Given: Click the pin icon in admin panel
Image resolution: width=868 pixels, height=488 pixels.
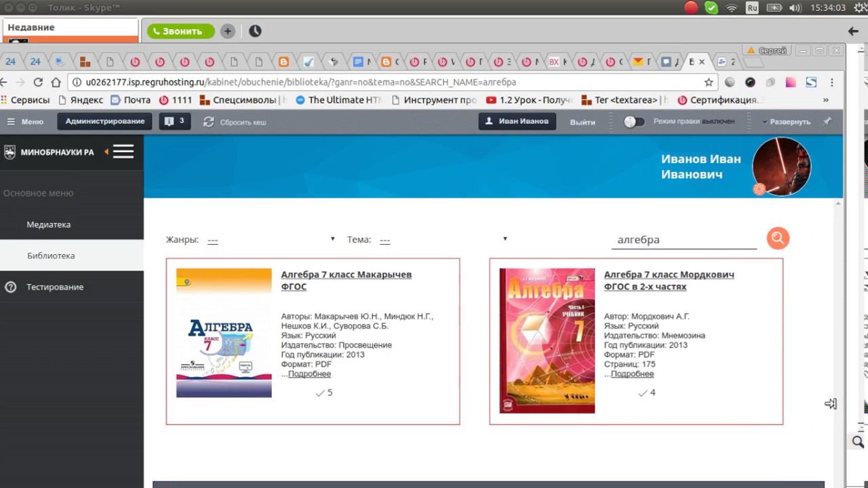Looking at the screenshot, I should coord(827,121).
